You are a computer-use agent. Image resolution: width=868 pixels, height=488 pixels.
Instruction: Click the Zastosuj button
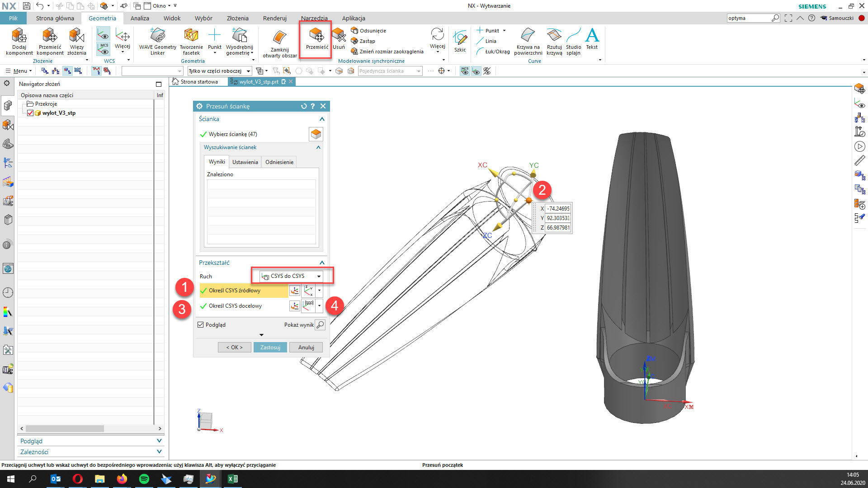tap(270, 347)
